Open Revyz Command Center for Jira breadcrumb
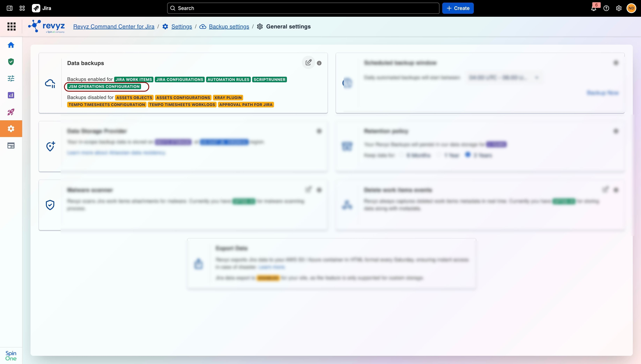The image size is (641, 364). pos(114,26)
